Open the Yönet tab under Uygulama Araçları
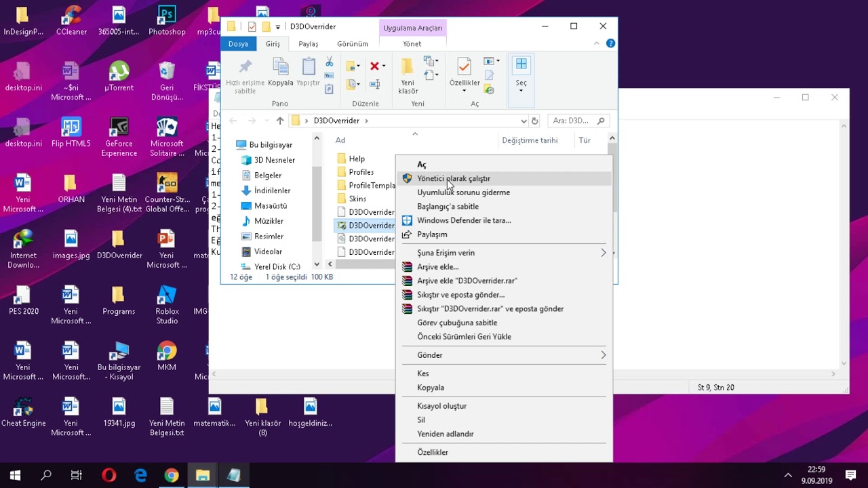The width and height of the screenshot is (868, 488). (412, 44)
